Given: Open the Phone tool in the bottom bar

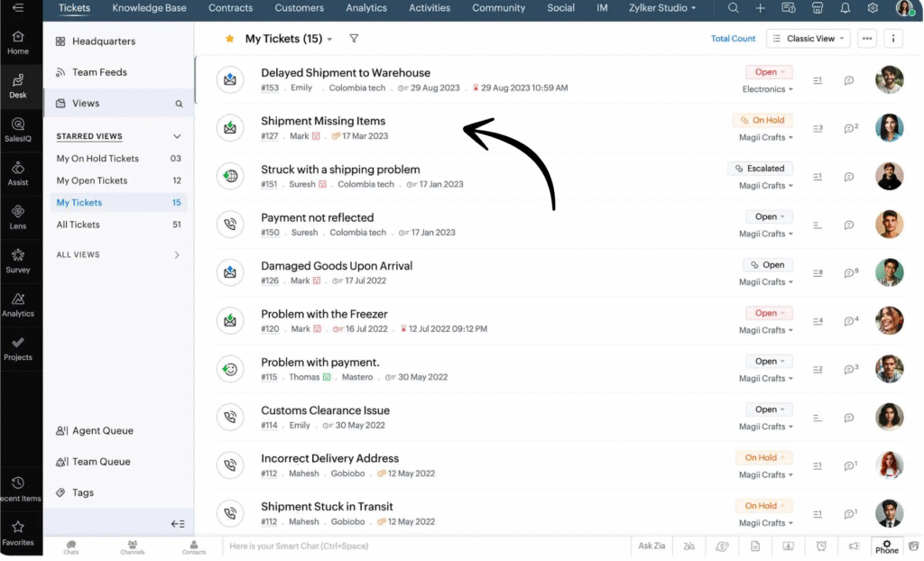Looking at the screenshot, I should (x=886, y=546).
